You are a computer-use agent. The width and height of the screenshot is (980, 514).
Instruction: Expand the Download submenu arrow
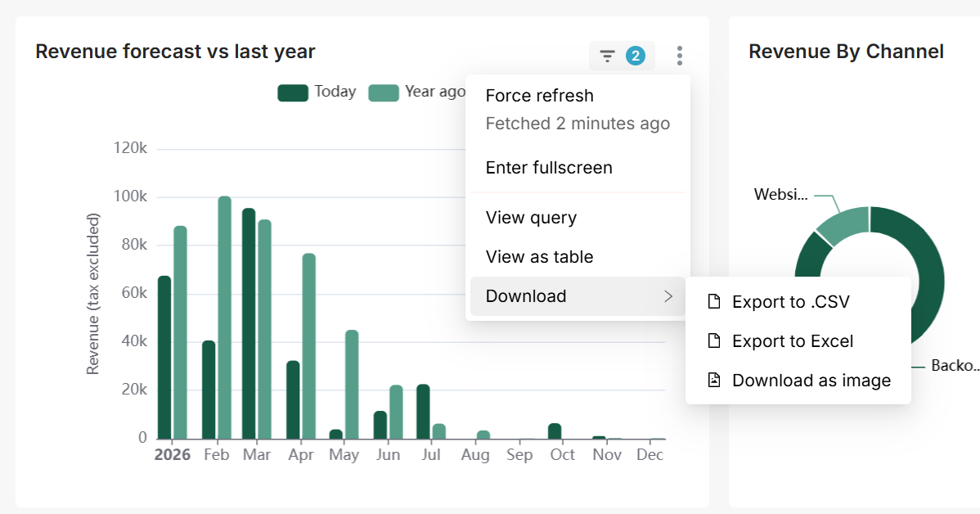tap(668, 296)
